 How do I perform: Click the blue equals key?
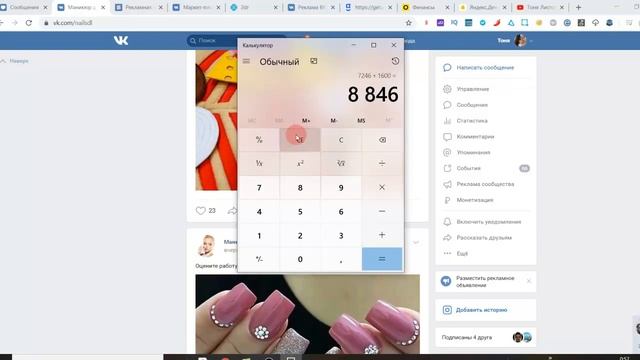382,259
